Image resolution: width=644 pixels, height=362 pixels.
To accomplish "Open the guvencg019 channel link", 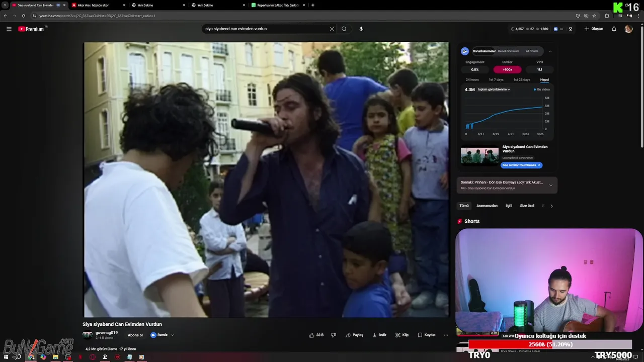I will pyautogui.click(x=107, y=333).
